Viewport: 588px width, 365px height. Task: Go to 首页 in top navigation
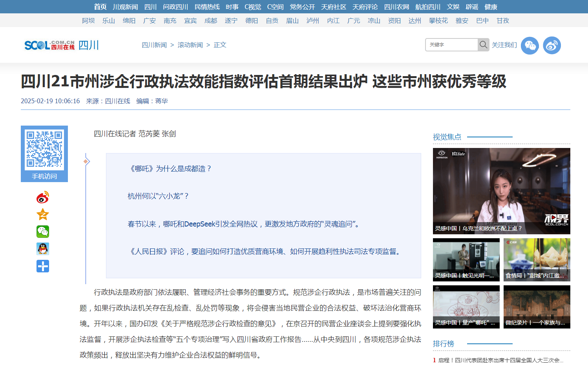[100, 7]
